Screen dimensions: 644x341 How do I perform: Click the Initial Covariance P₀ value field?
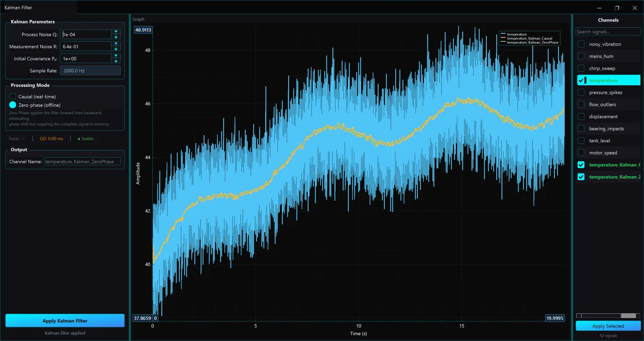[x=86, y=59]
